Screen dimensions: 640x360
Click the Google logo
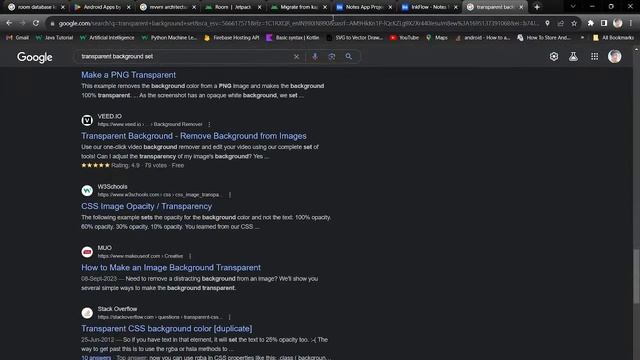coord(35,57)
